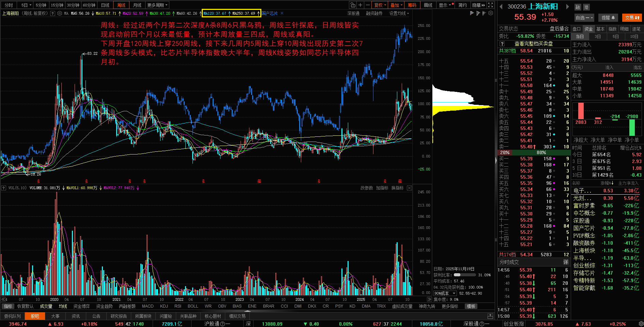This screenshot has width=644, height=327.
Task: Jump the timeline to the latest data
Action: point(429,299)
